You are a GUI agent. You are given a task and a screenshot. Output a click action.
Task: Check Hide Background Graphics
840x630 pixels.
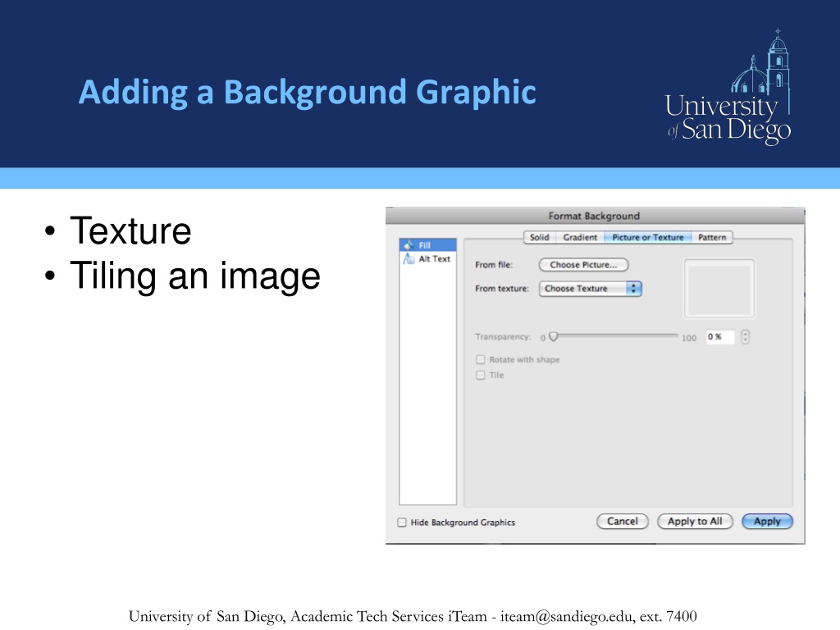[402, 523]
